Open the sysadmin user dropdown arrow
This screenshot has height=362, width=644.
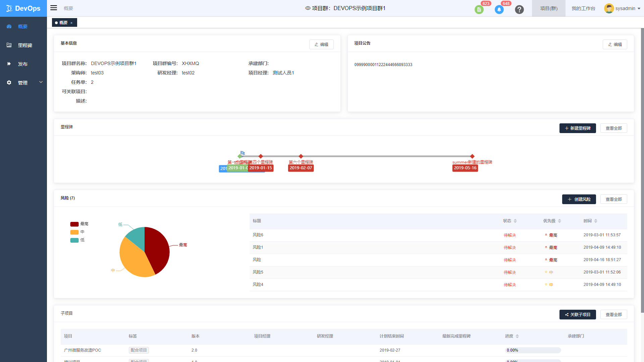pyautogui.click(x=639, y=9)
